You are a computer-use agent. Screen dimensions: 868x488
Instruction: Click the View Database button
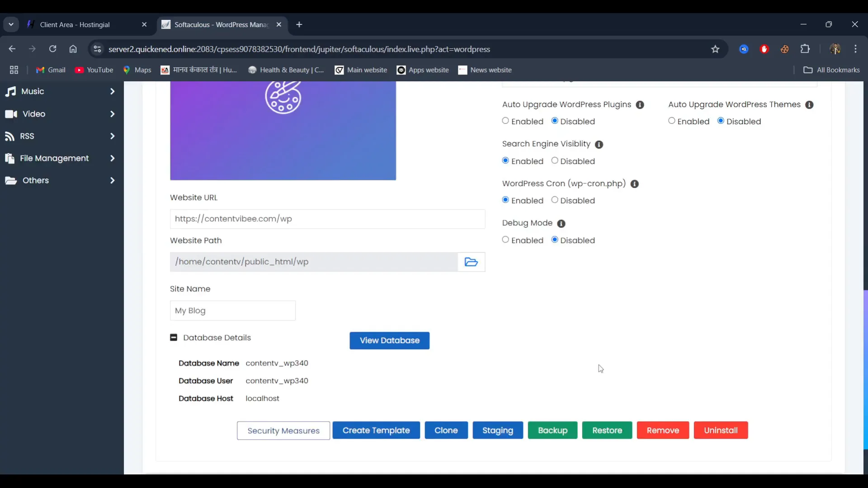[389, 341]
